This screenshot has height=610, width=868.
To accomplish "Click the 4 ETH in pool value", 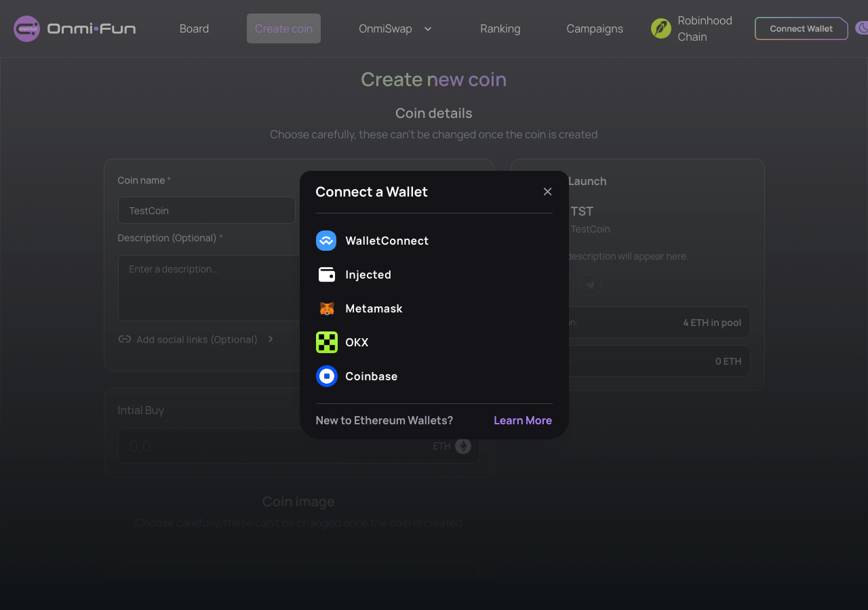I will [712, 323].
